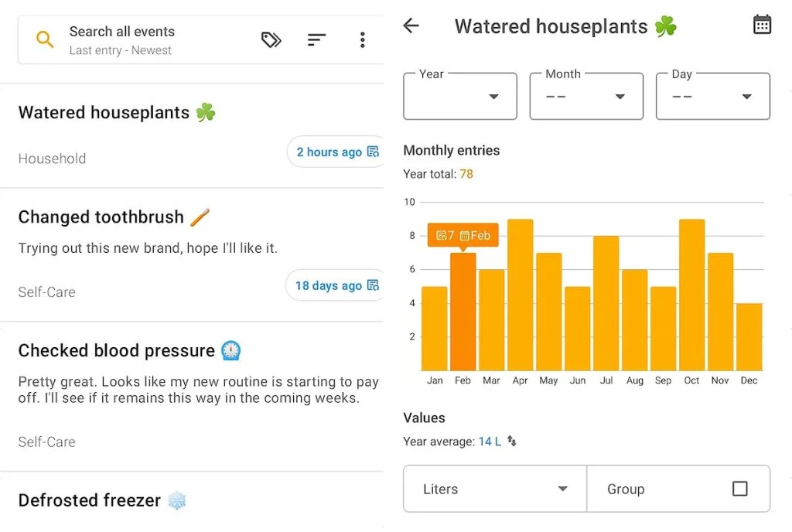Expand the Day dropdown
The width and height of the screenshot is (792, 532).
click(x=712, y=97)
